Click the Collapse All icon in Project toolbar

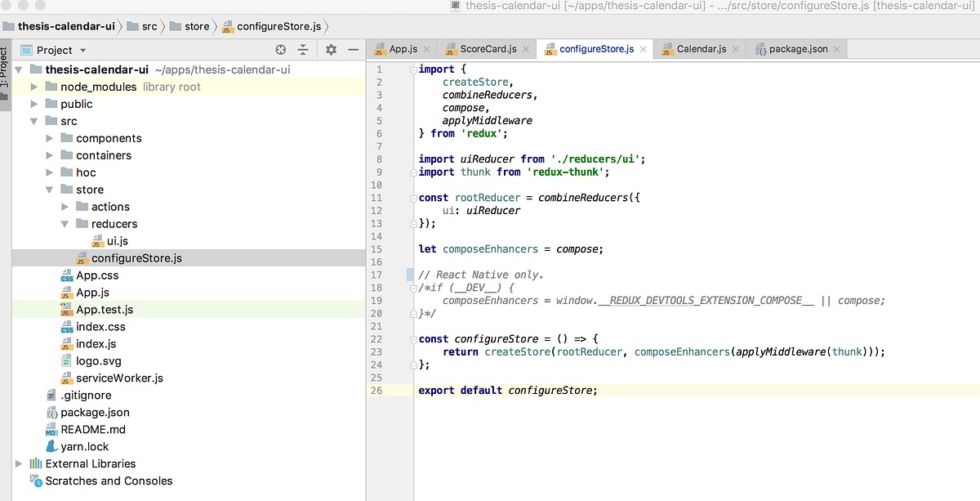[x=303, y=49]
